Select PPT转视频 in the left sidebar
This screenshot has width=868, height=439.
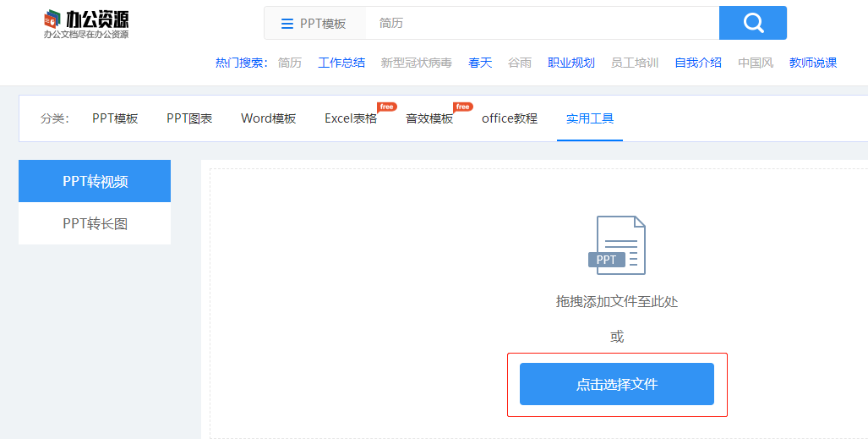(95, 181)
